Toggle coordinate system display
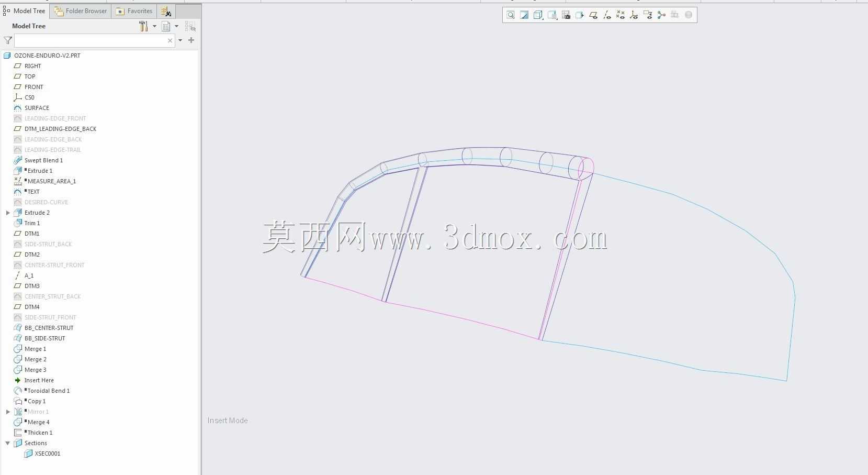Viewport: 868px width, 475px height. pyautogui.click(x=634, y=15)
